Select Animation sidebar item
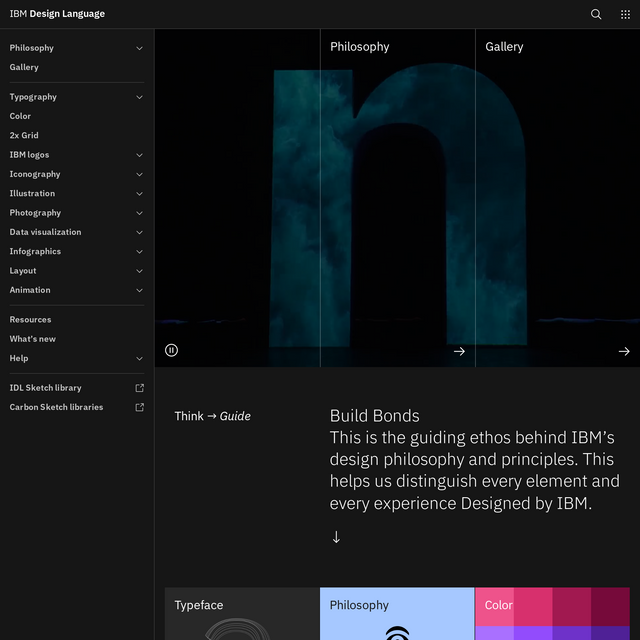The height and width of the screenshot is (640, 640). (30, 290)
